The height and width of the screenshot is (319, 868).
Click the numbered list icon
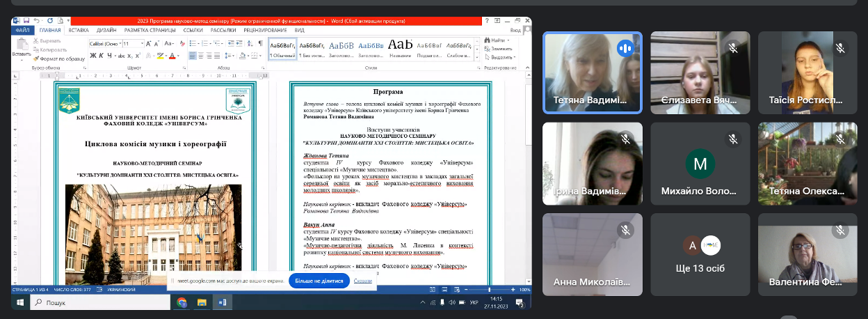tap(204, 43)
